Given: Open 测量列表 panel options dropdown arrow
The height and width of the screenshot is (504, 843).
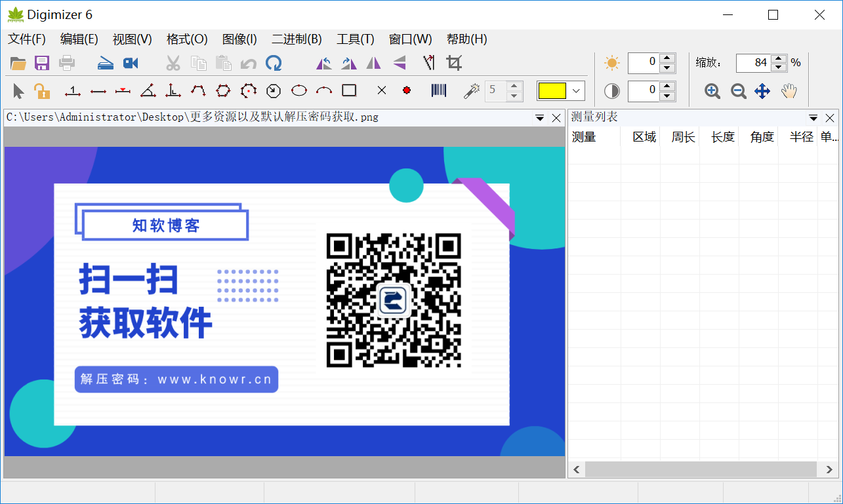Looking at the screenshot, I should tap(813, 118).
